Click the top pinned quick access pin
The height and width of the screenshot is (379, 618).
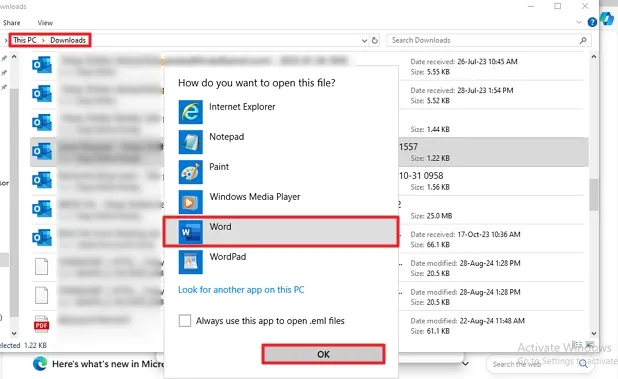point(4,58)
